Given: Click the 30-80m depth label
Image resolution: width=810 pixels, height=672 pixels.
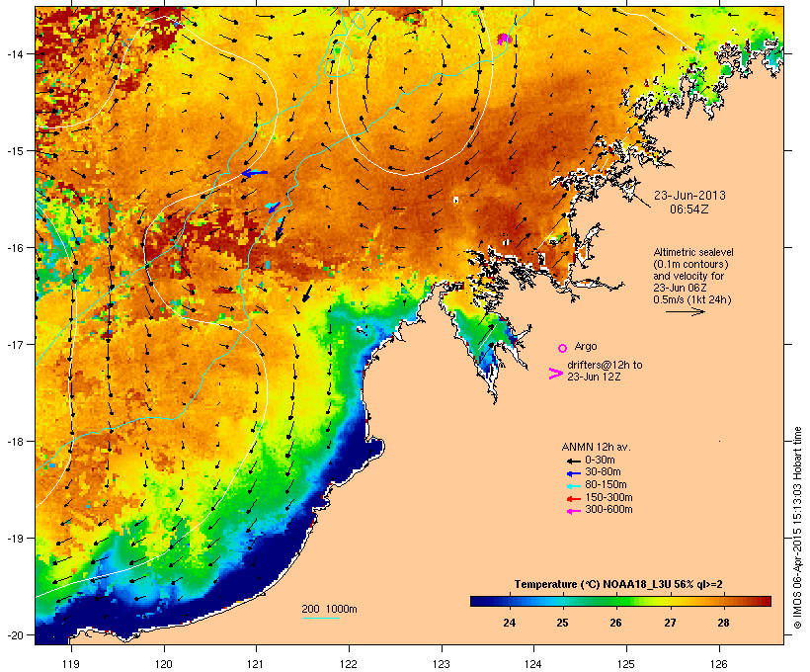Looking at the screenshot, I should pyautogui.click(x=603, y=472).
